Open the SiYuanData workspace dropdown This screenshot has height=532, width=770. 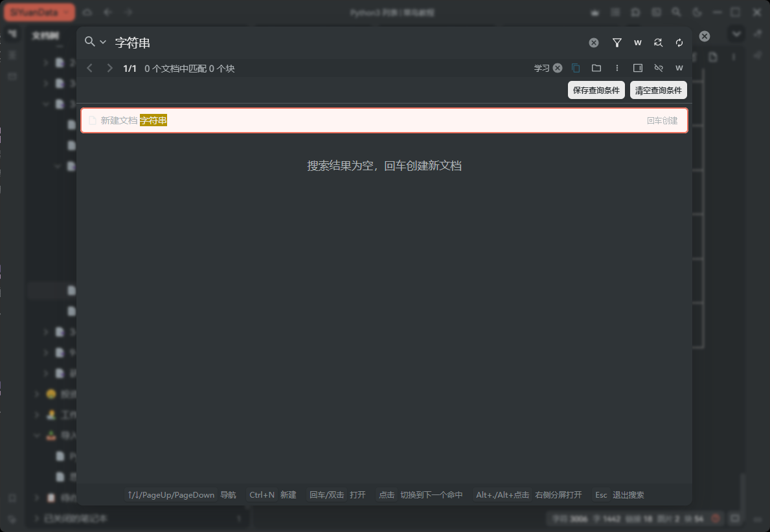tap(40, 12)
